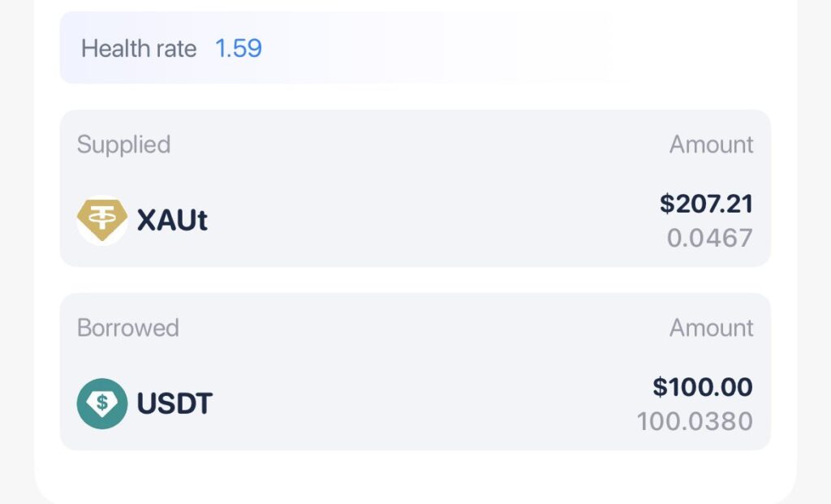Click the 0.0467 XAUt token quantity
Screen dimensions: 831x504
[x=710, y=238]
